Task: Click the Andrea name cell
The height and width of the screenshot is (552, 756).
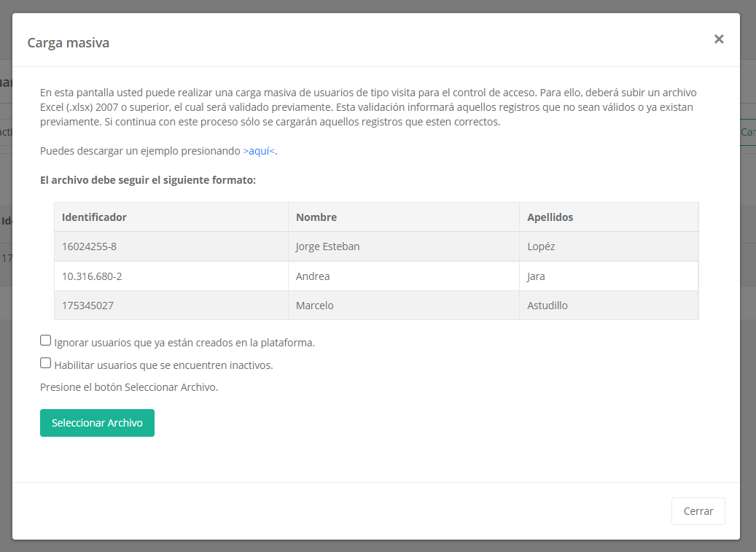Action: (x=313, y=276)
